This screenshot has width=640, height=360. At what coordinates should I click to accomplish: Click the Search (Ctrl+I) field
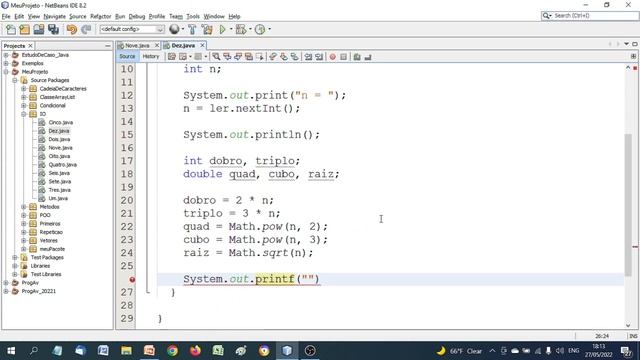click(590, 16)
